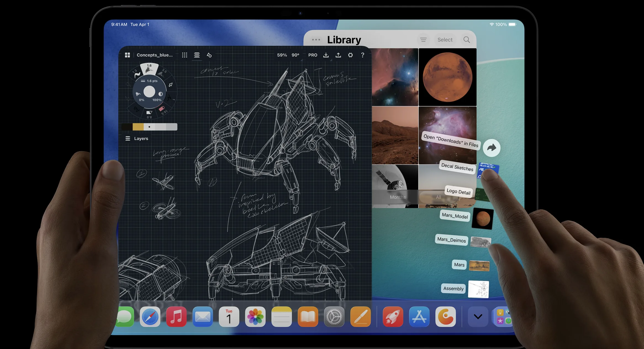644x349 pixels.
Task: Switch to the Months tab in Library
Action: coord(398,197)
